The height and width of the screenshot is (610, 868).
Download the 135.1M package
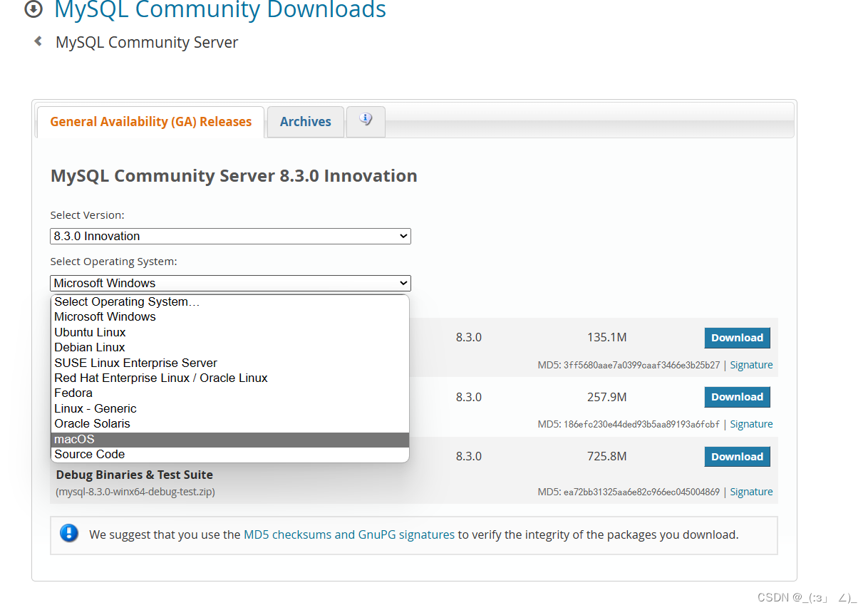pos(737,338)
